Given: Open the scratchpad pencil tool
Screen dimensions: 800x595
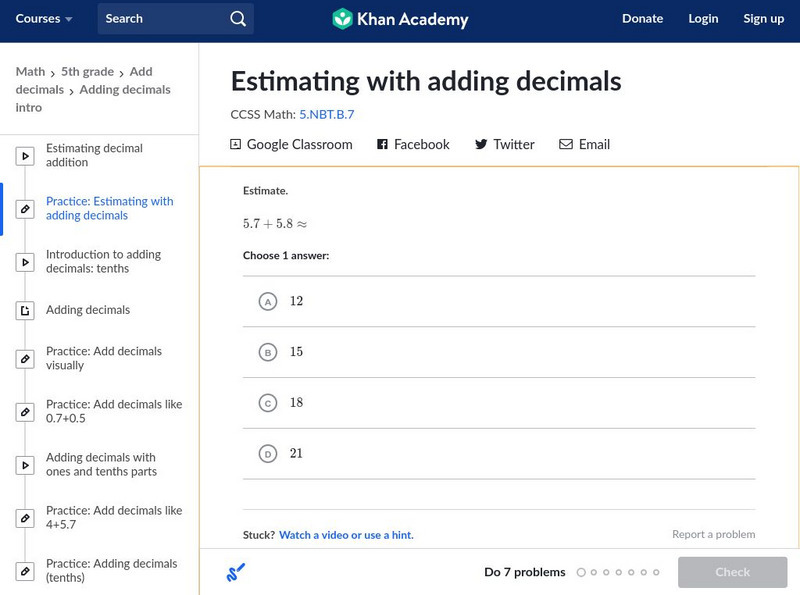Looking at the screenshot, I should (x=236, y=573).
